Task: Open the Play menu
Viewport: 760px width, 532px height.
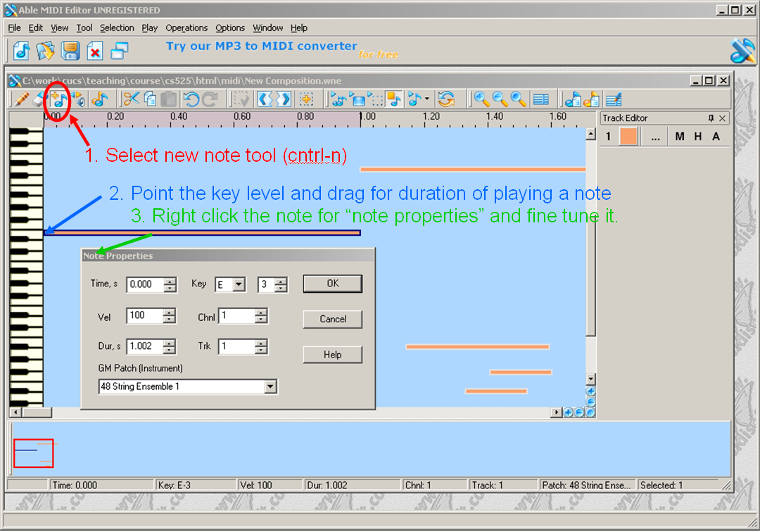Action: tap(149, 27)
